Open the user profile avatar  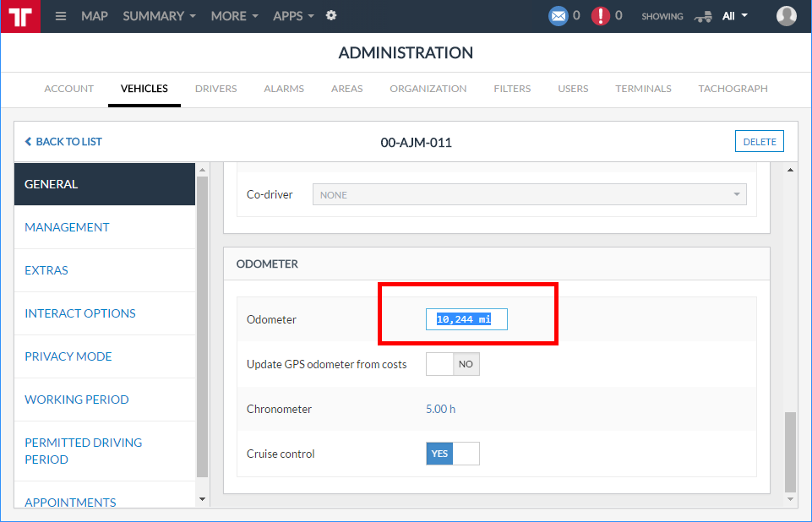coord(786,16)
